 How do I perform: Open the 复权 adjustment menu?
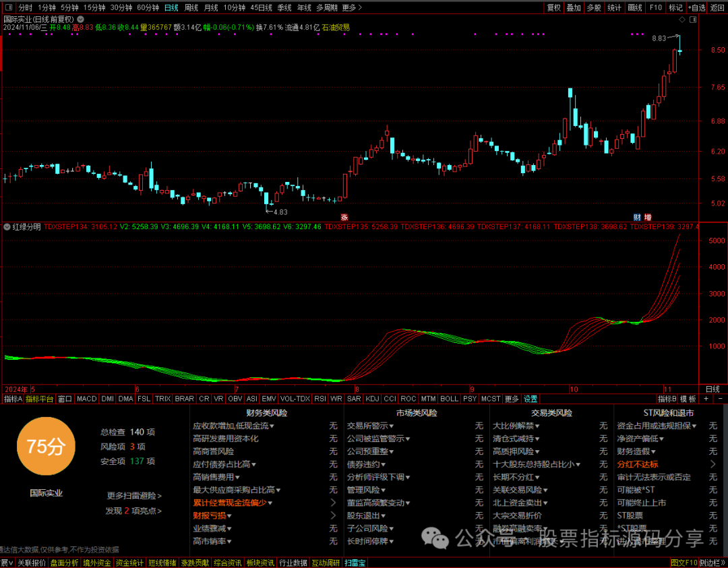pyautogui.click(x=554, y=7)
